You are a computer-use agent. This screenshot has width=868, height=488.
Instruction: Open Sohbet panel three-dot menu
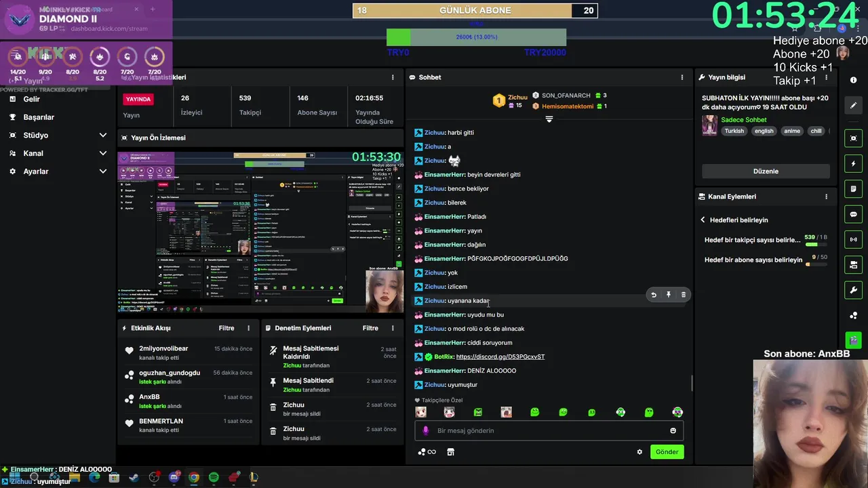(x=682, y=77)
